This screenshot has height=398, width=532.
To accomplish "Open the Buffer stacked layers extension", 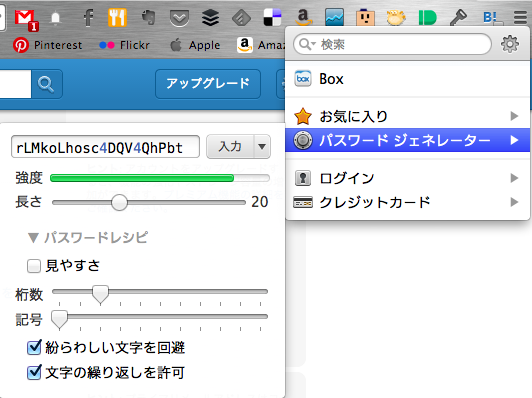I will click(x=210, y=18).
